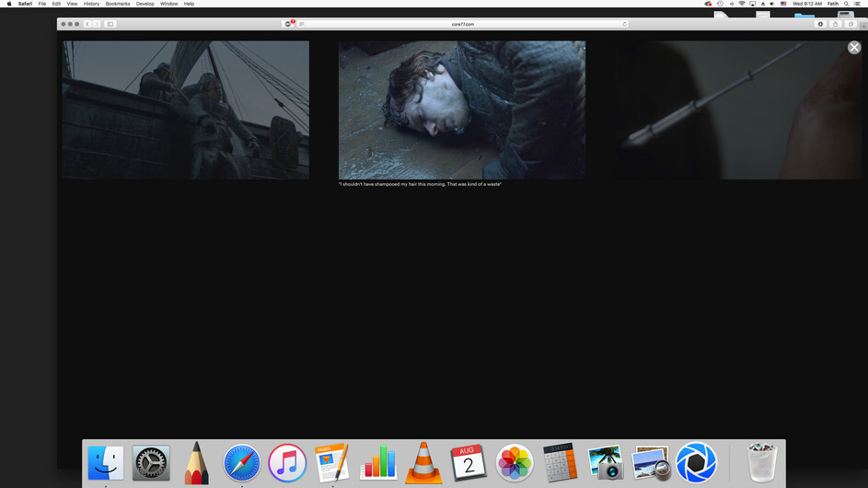Open the File menu
The image size is (868, 488).
tap(42, 4)
